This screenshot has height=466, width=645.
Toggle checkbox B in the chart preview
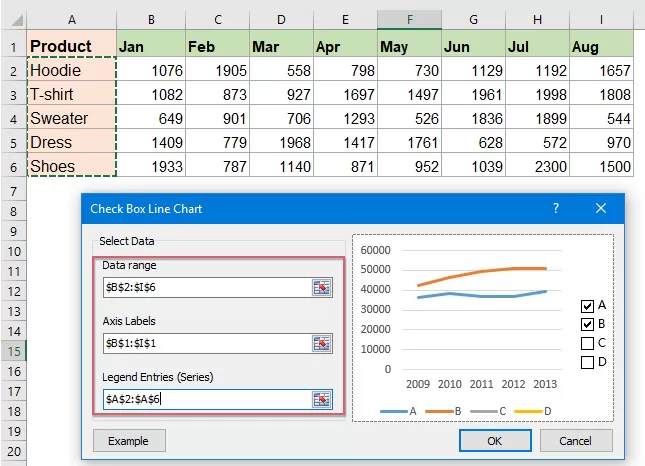click(587, 325)
